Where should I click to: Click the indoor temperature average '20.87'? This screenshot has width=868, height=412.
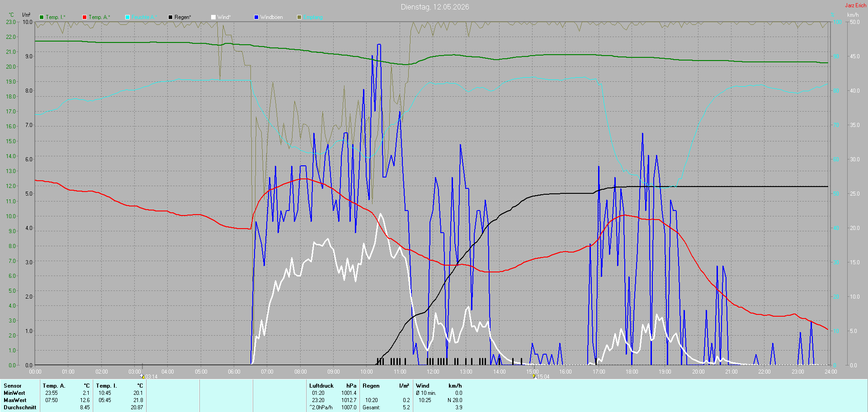pos(137,407)
